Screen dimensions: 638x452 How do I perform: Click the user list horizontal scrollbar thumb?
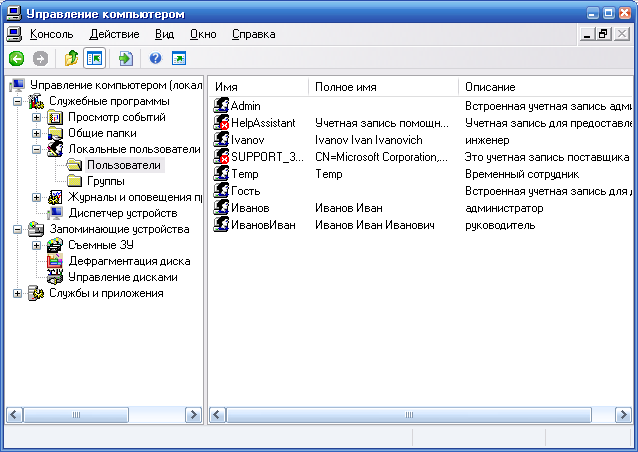click(409, 415)
